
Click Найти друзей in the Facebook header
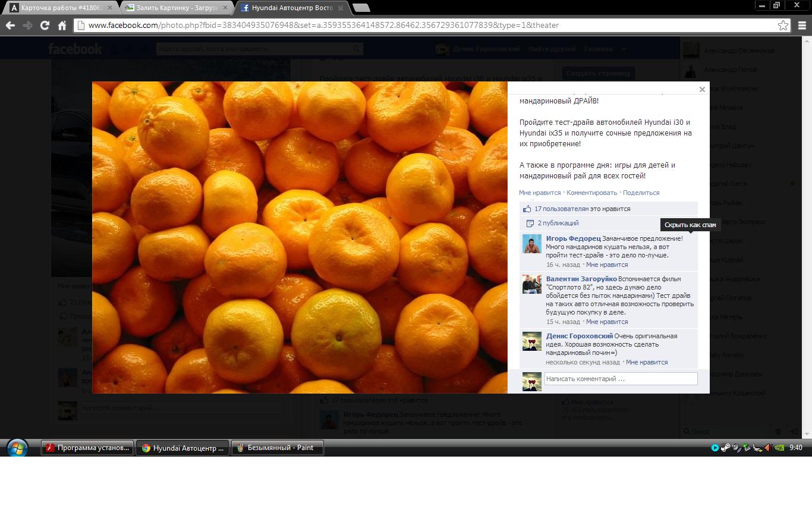[552, 49]
